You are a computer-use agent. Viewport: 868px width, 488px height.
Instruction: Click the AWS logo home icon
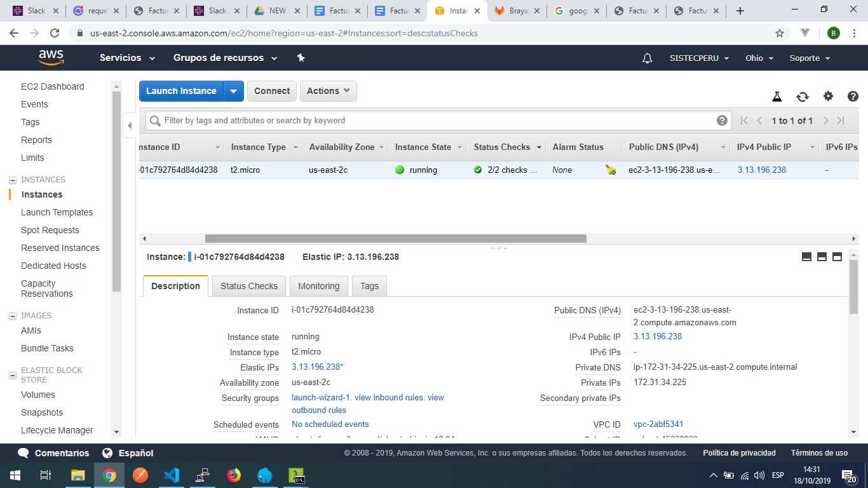pos(51,58)
